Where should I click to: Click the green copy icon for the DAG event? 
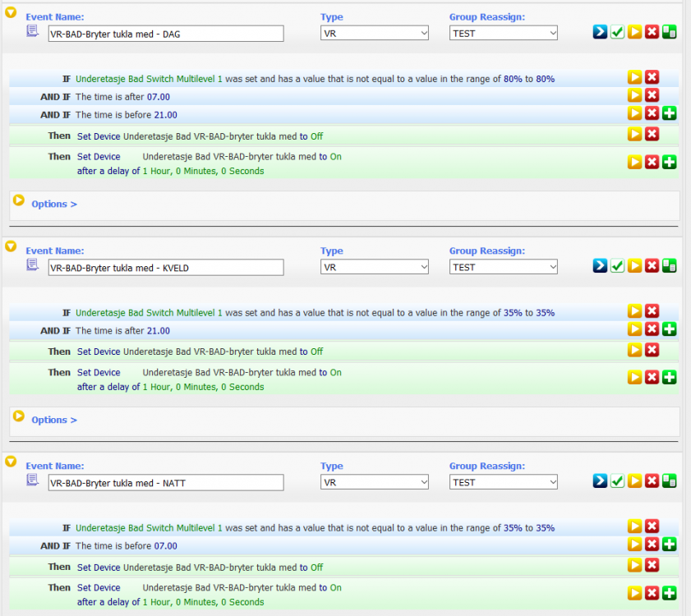pyautogui.click(x=670, y=32)
